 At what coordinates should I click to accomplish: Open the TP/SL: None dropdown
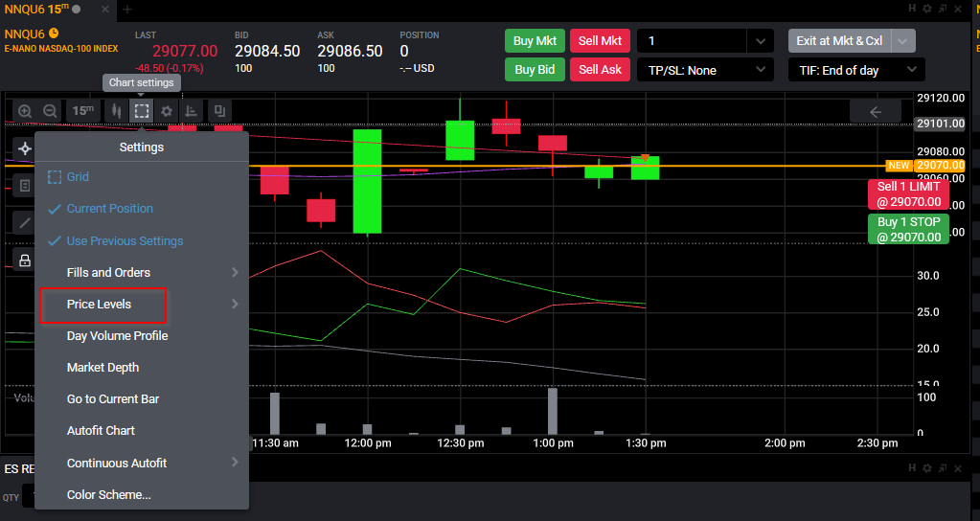point(706,70)
